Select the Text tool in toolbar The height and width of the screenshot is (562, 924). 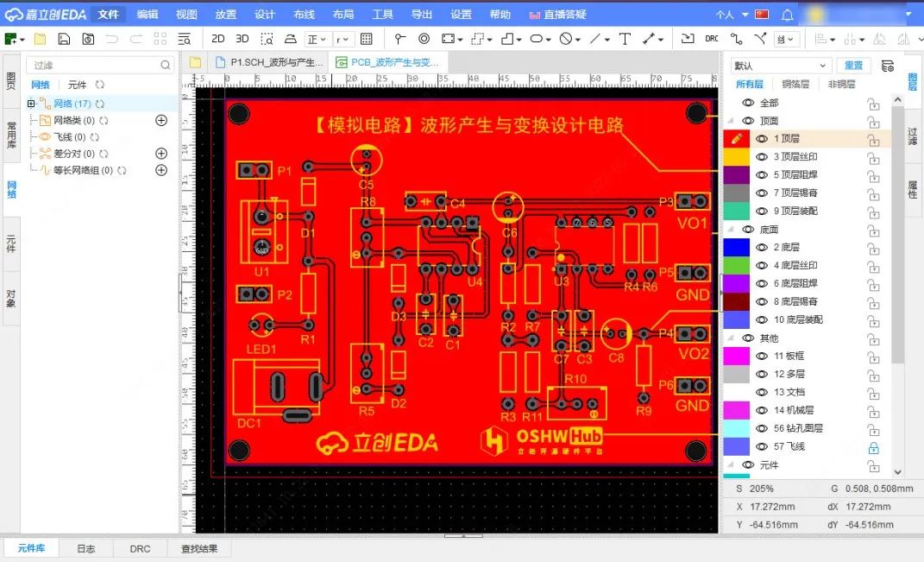[625, 39]
